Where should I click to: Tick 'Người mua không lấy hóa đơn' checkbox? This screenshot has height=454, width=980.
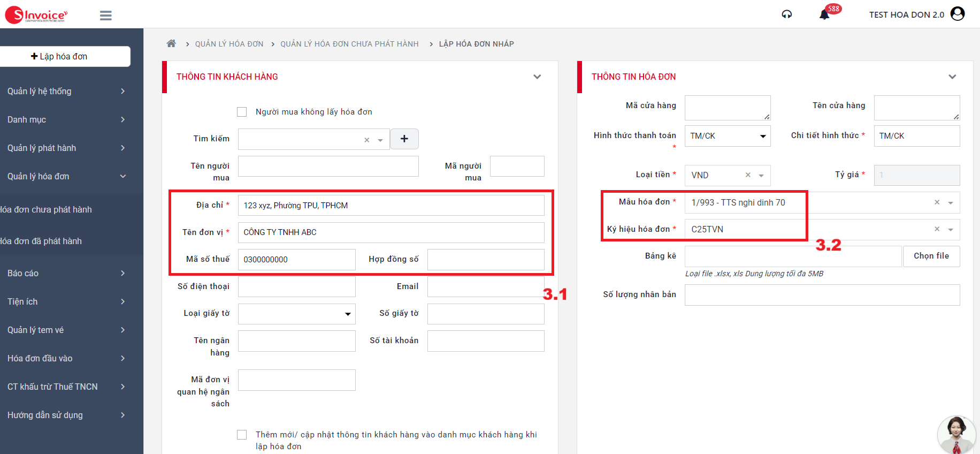click(x=242, y=112)
